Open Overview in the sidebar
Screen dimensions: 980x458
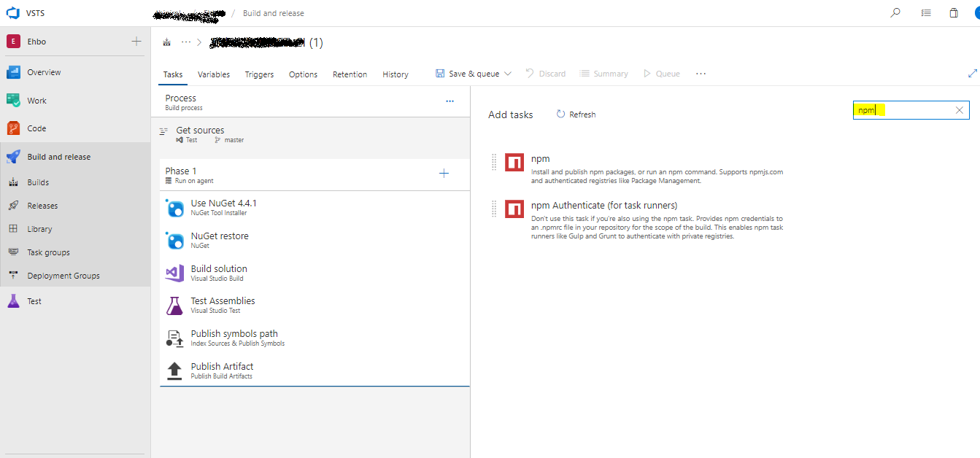44,72
